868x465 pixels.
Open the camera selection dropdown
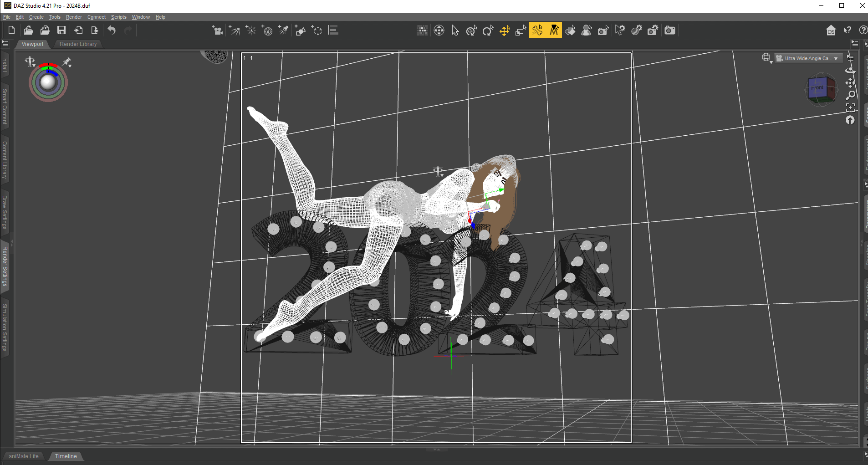[x=808, y=58]
